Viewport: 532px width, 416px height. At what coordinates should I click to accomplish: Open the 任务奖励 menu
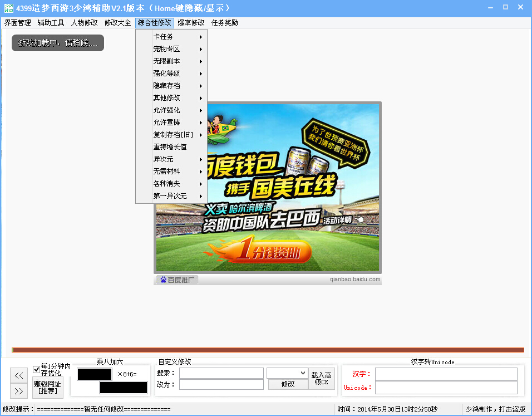[225, 23]
